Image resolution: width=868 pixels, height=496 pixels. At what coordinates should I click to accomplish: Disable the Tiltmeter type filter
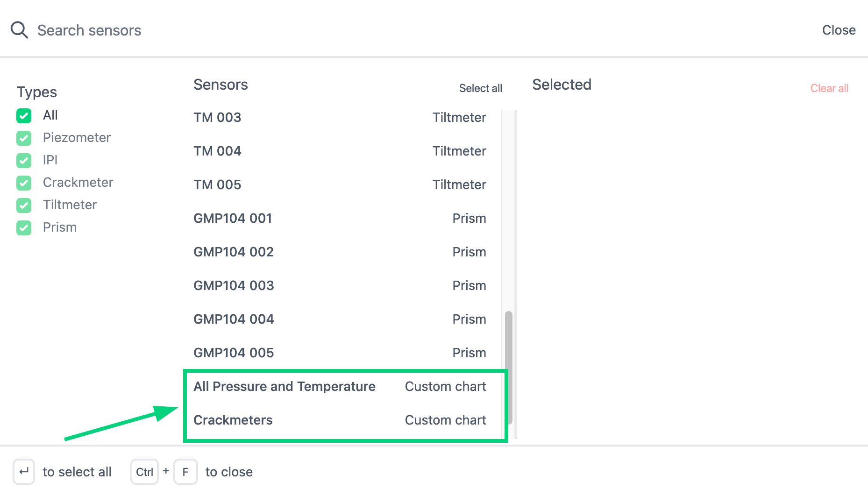coord(24,205)
